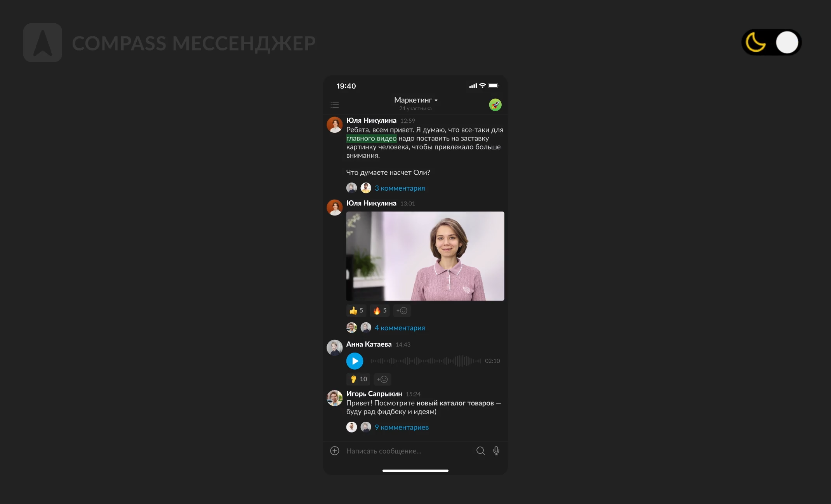Image resolution: width=831 pixels, height=504 pixels.
Task: Click the group avatar icon top right
Action: [x=495, y=104]
